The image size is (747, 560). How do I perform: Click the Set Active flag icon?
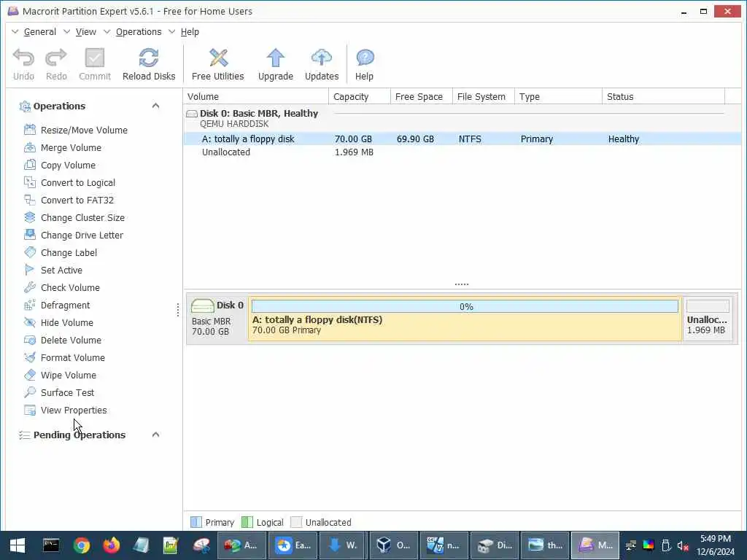point(30,270)
